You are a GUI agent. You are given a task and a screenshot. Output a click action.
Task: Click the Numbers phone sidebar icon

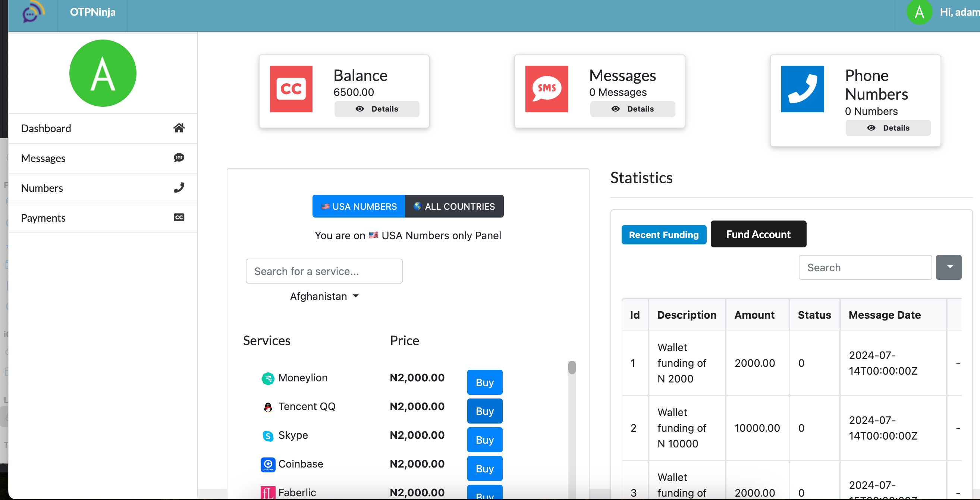179,187
